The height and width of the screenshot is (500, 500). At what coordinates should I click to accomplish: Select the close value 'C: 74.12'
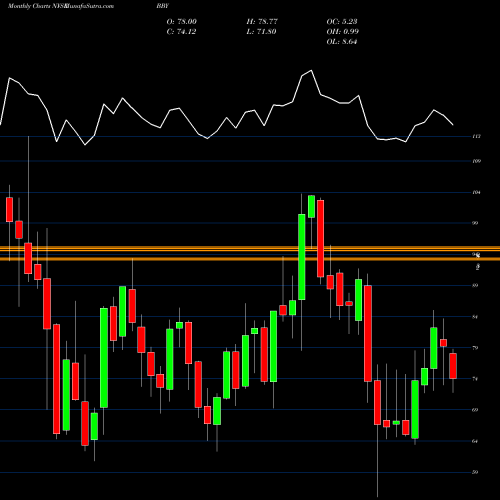pyautogui.click(x=181, y=32)
